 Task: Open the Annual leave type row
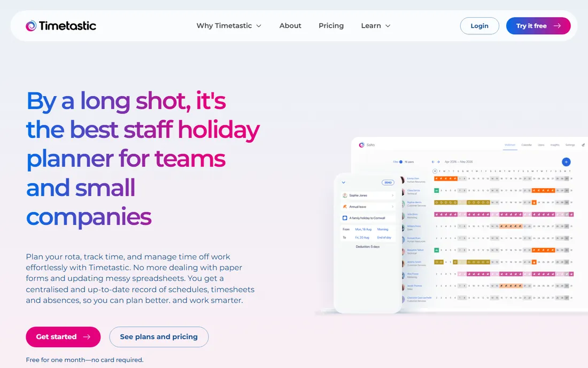(x=368, y=206)
